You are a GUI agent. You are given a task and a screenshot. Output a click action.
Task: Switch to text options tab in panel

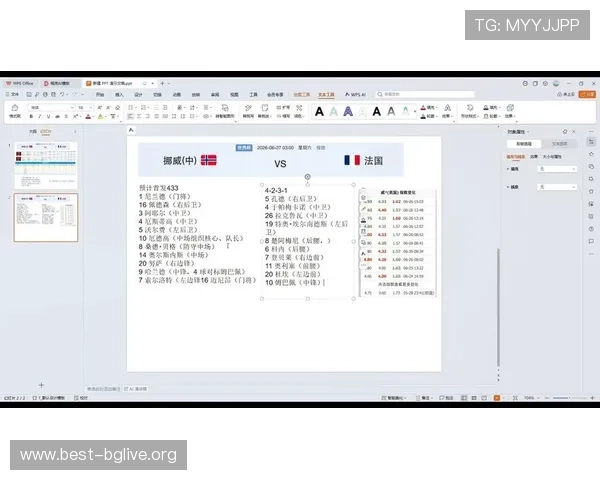click(559, 144)
